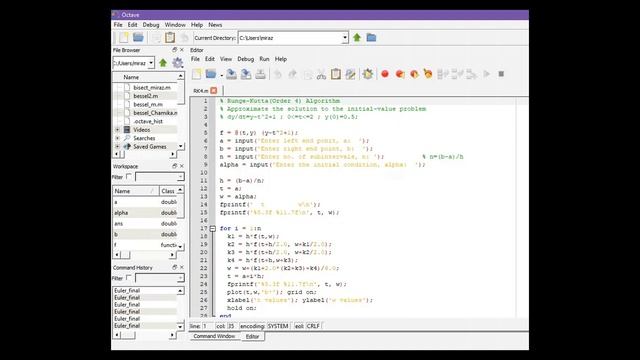This screenshot has width=640, height=360.
Task: Select .octave_hist file
Action: click(148, 121)
